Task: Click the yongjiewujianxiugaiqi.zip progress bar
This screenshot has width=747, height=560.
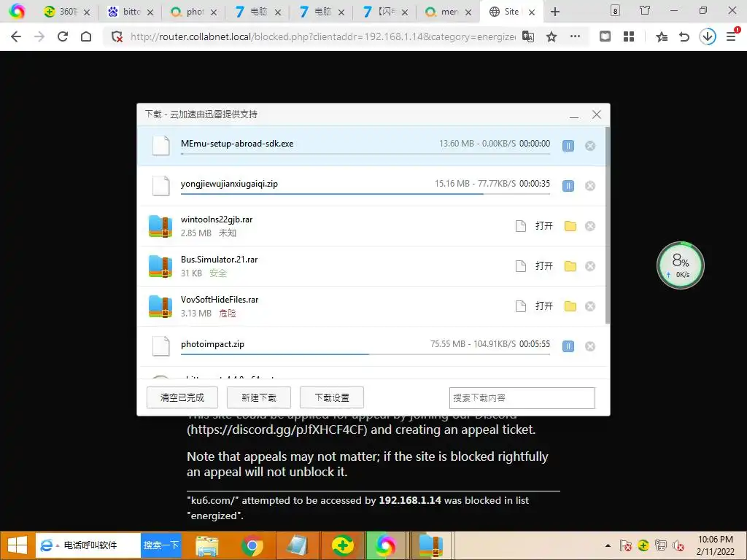Action: pos(365,194)
